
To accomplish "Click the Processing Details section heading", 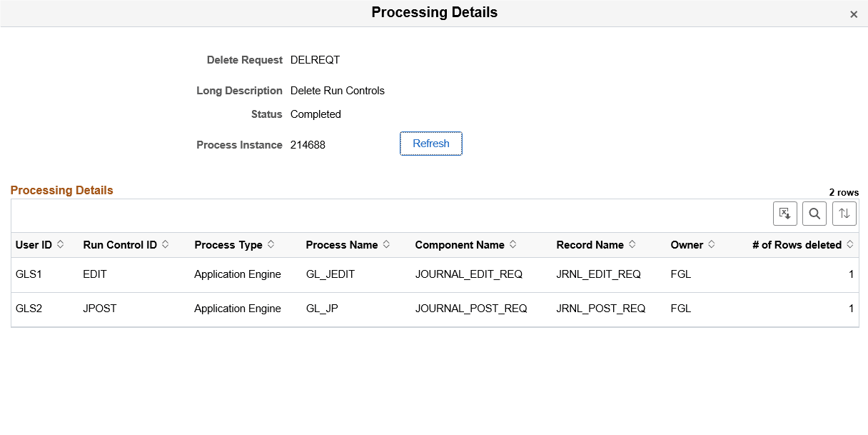I will coord(61,190).
